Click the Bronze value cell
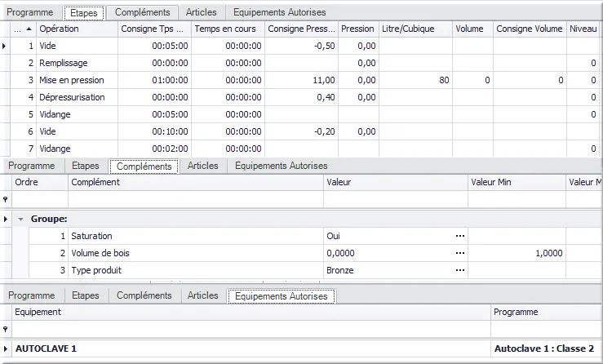The image size is (603, 364). pos(396,270)
